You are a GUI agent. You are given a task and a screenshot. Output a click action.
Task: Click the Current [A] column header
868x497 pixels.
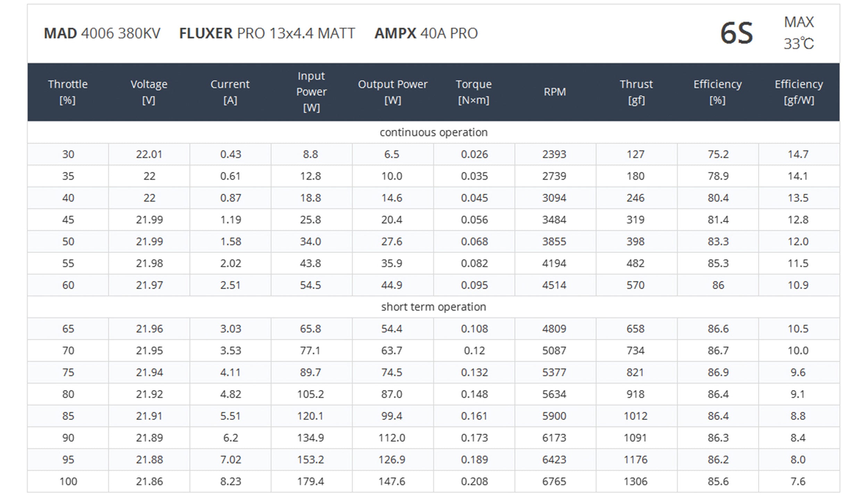[x=230, y=92]
